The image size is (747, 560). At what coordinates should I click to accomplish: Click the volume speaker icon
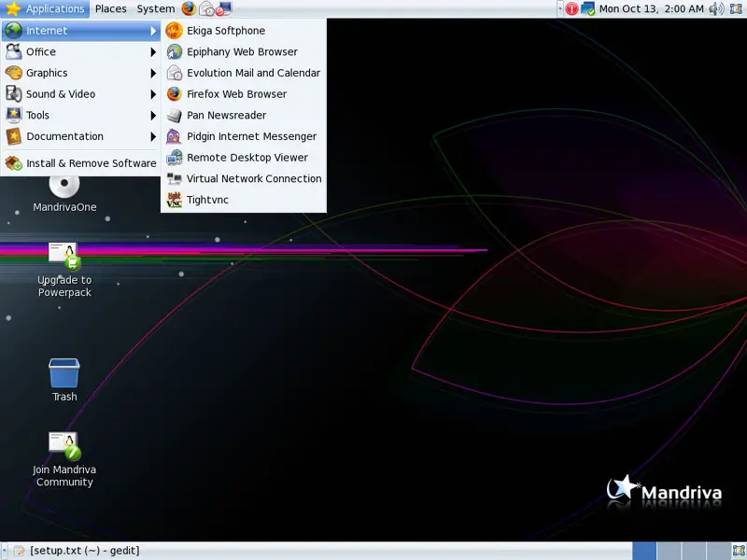tap(716, 8)
